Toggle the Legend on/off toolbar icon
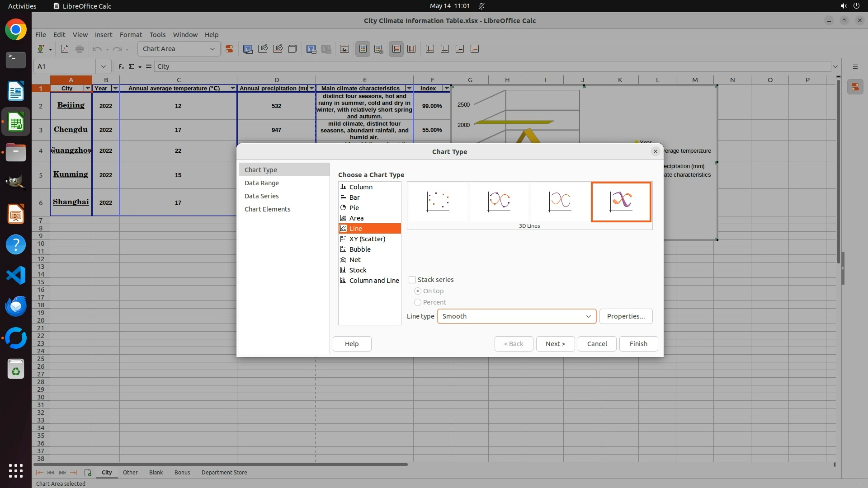868x488 pixels. pos(363,49)
